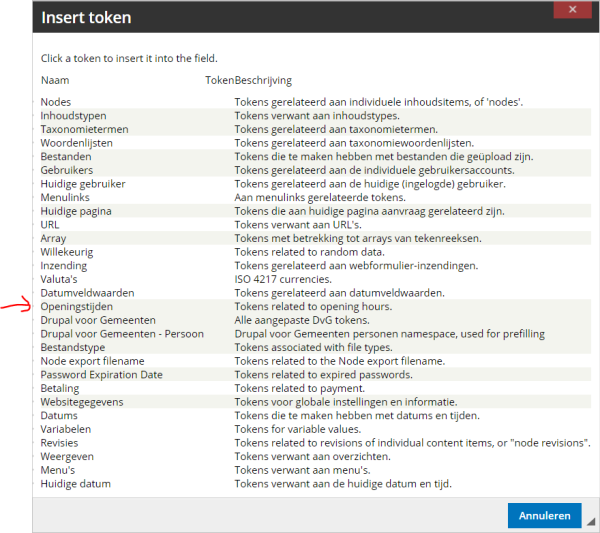Expand the Willekeurig token group
The image size is (600, 533).
[69, 252]
